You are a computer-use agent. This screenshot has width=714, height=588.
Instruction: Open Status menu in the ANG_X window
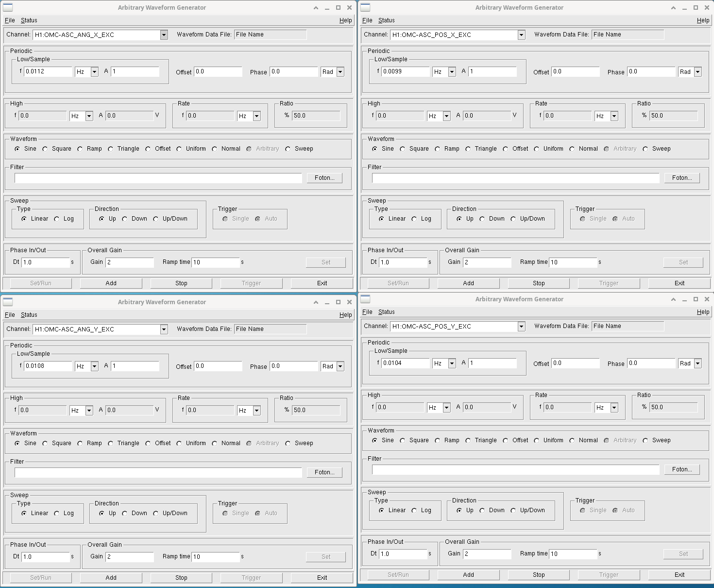(29, 20)
